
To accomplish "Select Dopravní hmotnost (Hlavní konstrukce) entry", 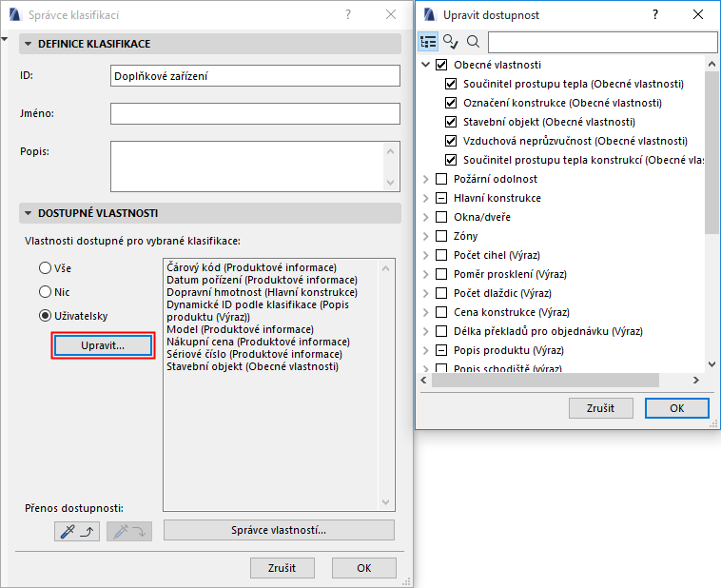I will (x=263, y=292).
